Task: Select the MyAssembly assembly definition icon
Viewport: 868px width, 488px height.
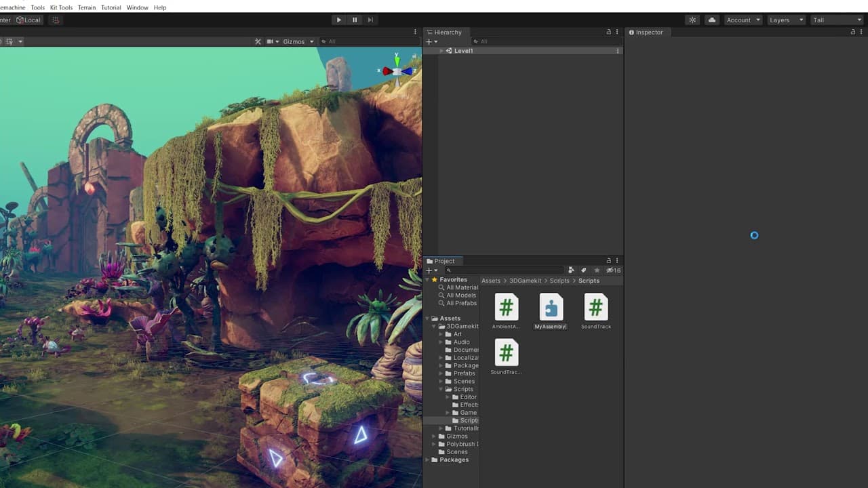Action: tap(551, 307)
